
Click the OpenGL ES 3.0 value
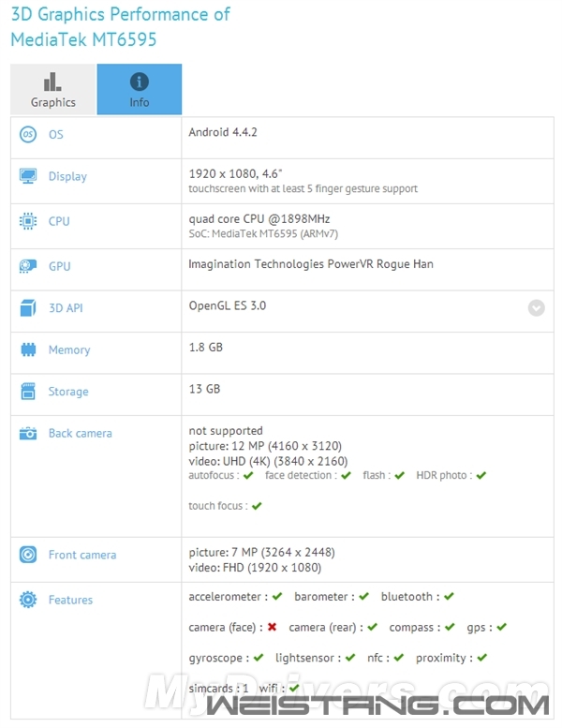(x=228, y=306)
